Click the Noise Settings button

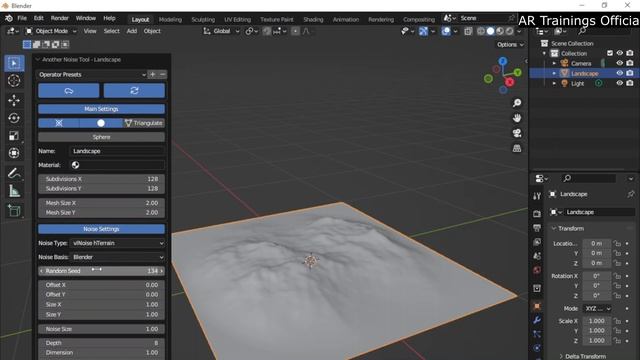[x=101, y=229]
